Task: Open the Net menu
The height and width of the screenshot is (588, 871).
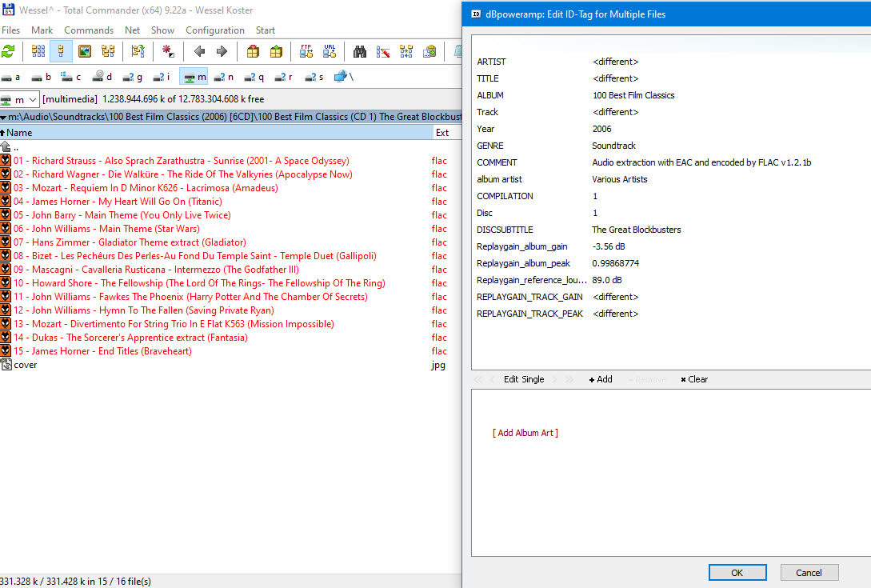Action: point(132,30)
